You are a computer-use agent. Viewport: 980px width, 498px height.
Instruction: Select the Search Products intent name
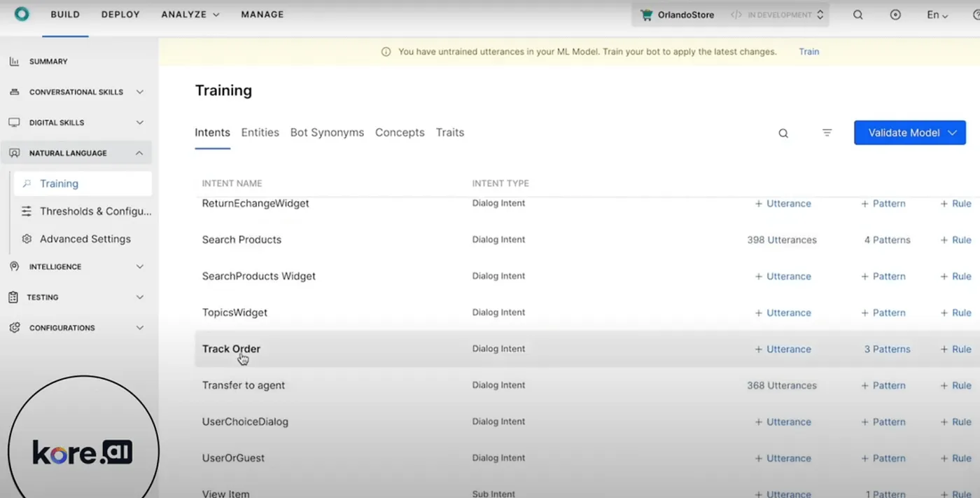coord(241,240)
